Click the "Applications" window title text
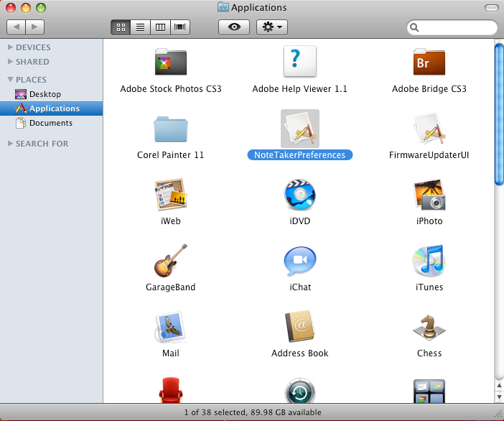Screen dimensions: 504x421 click(x=258, y=8)
